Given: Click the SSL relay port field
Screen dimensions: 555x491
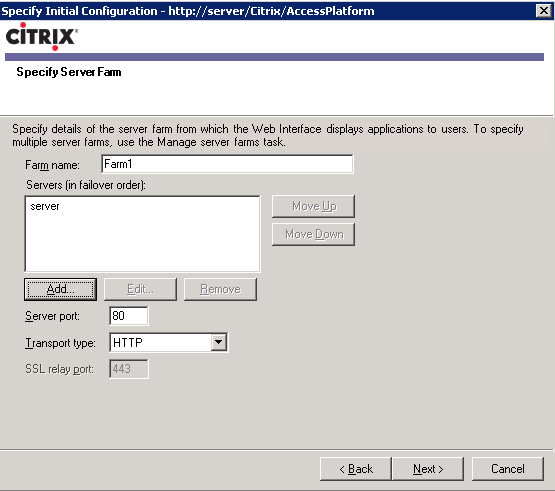Looking at the screenshot, I should 129,369.
